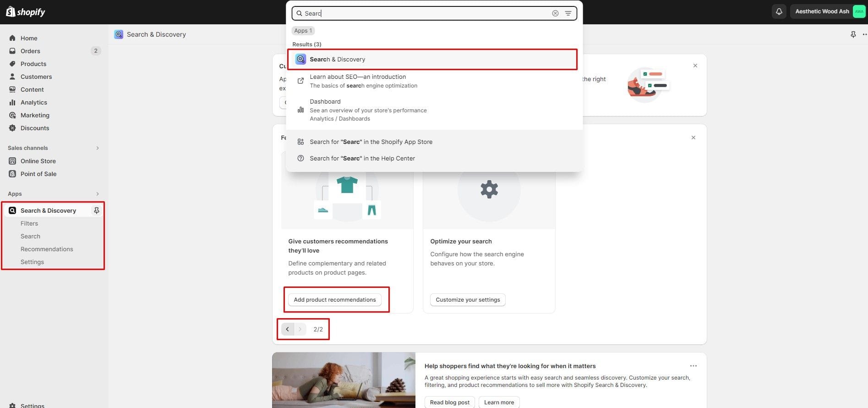Click the Shopify logo
The width and height of the screenshot is (868, 408).
pyautogui.click(x=26, y=12)
